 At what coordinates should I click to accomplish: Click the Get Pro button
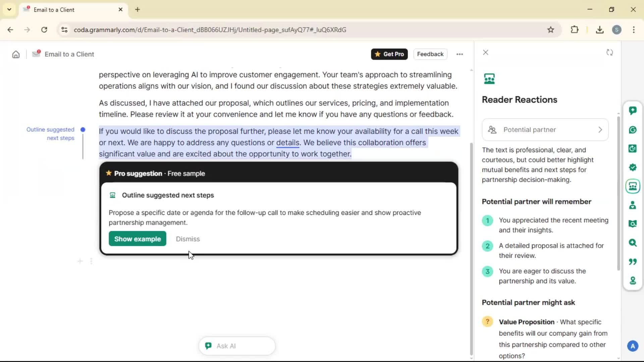click(x=389, y=54)
